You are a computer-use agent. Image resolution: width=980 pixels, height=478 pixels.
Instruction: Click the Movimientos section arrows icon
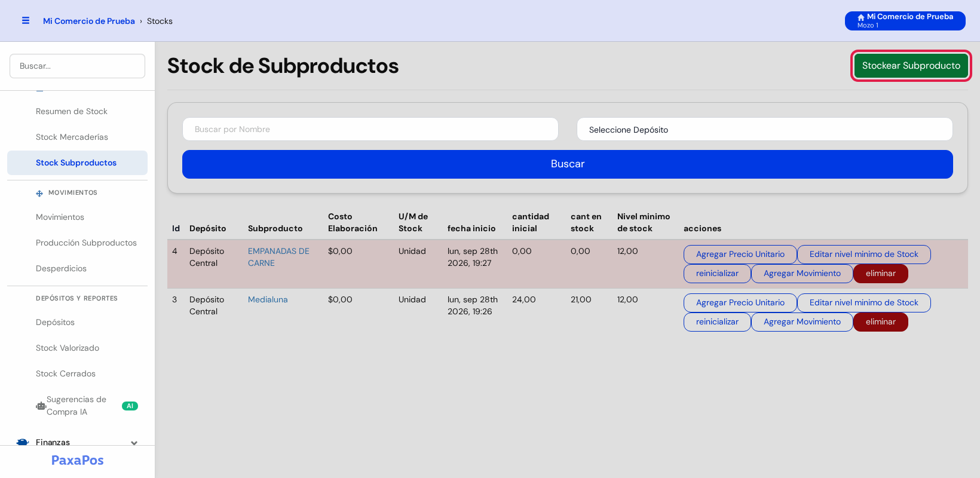coord(39,193)
